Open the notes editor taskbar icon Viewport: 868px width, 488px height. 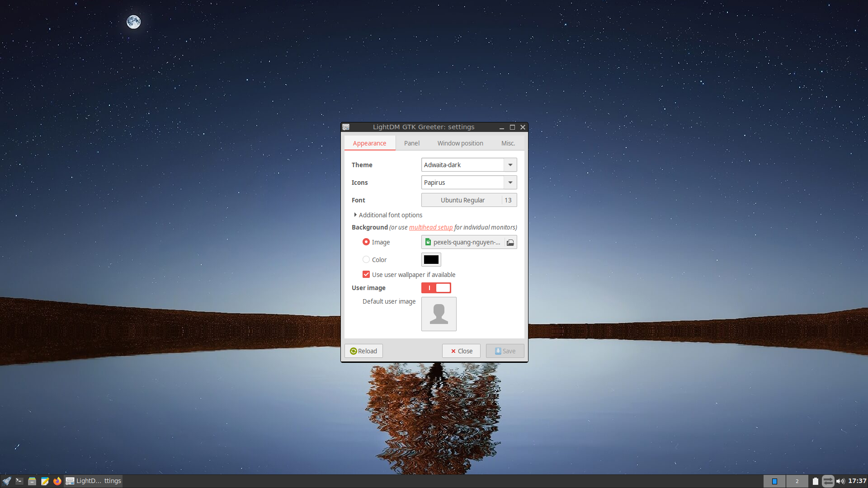click(44, 481)
